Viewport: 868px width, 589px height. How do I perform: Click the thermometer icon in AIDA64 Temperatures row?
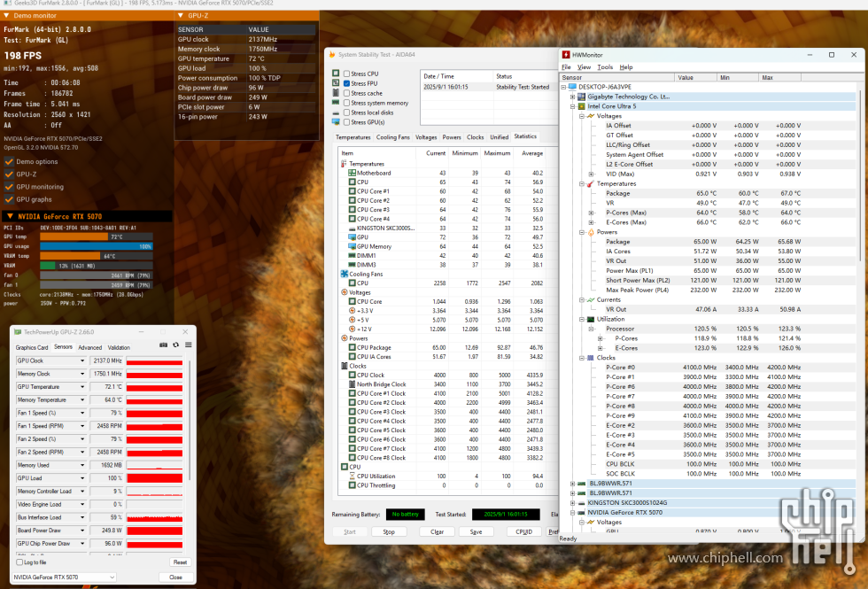pos(344,164)
